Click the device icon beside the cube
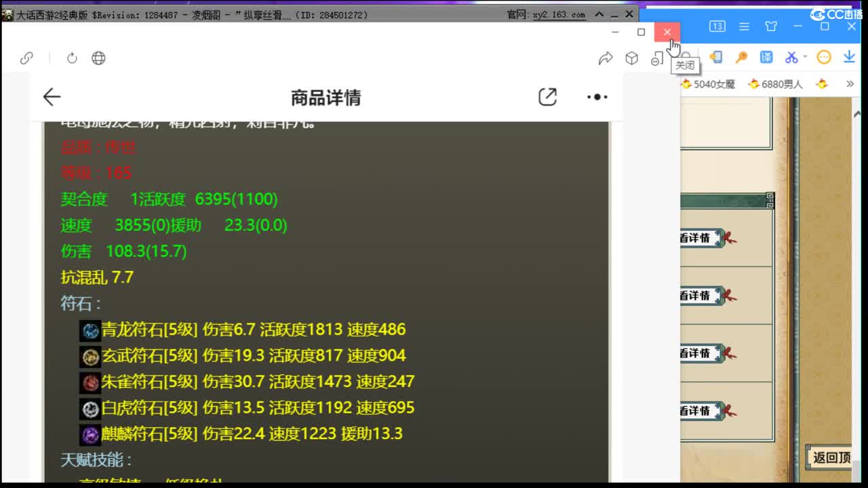 click(x=656, y=59)
